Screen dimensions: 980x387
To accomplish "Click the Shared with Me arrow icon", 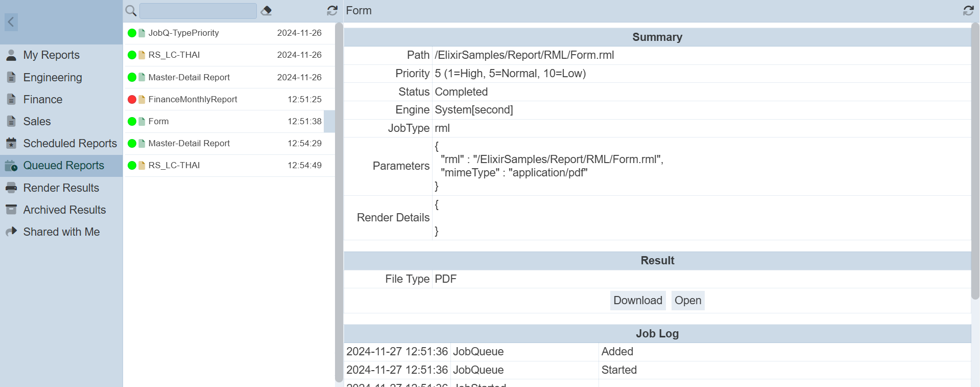I will [11, 232].
